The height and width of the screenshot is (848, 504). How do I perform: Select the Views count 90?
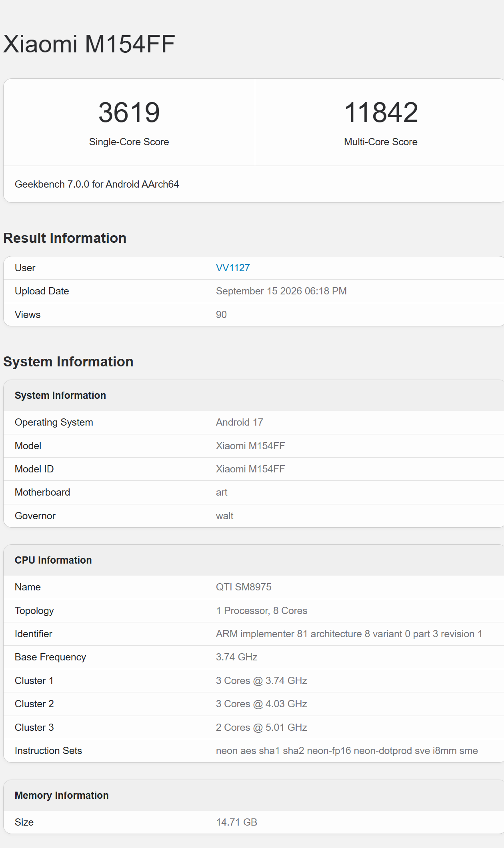point(221,314)
